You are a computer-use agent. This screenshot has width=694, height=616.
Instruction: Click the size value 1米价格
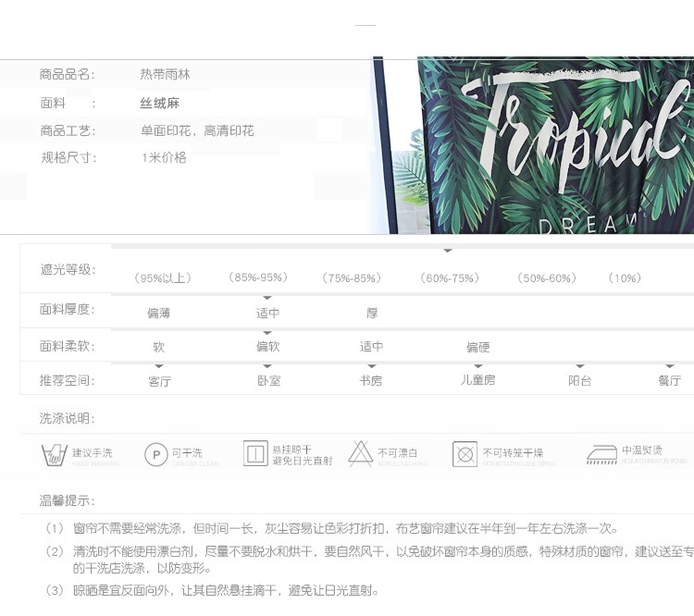tap(164, 157)
